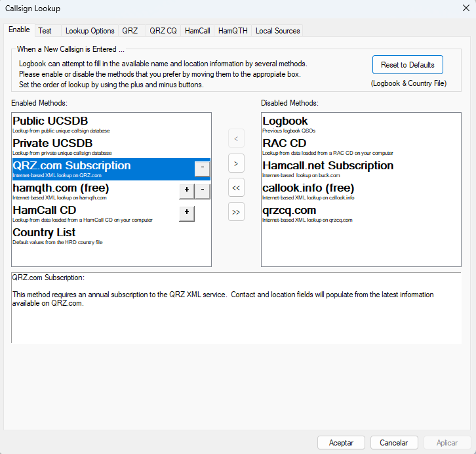The width and height of the screenshot is (476, 454).
Task: Select Hamcall.net Subscription in Disabled Methods
Action: point(361,169)
